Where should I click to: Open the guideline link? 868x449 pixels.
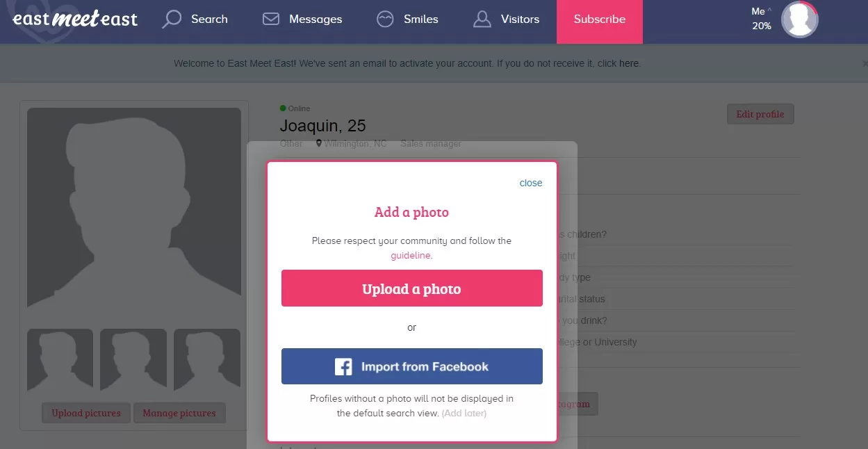(x=411, y=256)
